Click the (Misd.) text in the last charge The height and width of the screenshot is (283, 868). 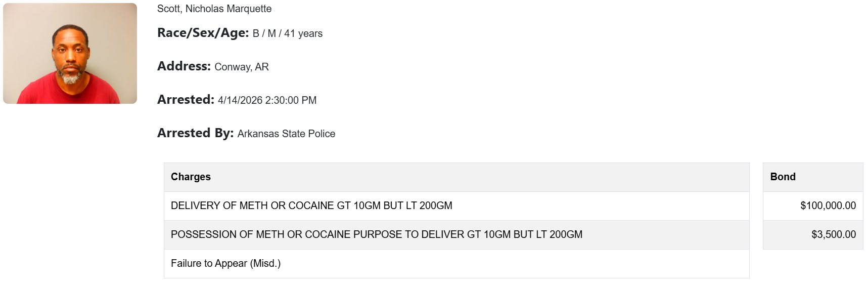click(265, 263)
